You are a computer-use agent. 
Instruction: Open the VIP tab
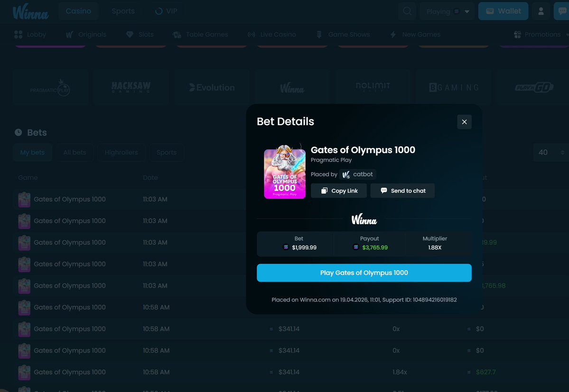(166, 11)
